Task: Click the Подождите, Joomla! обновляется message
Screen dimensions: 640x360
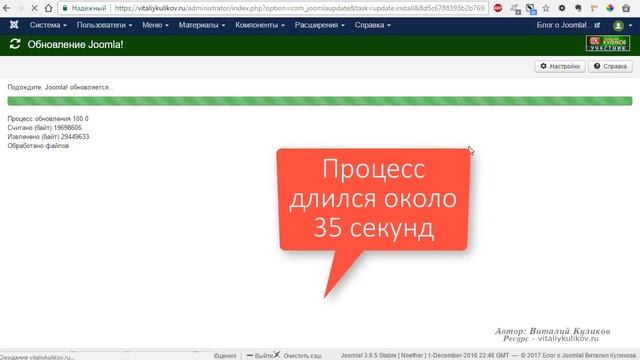Action: pos(60,87)
